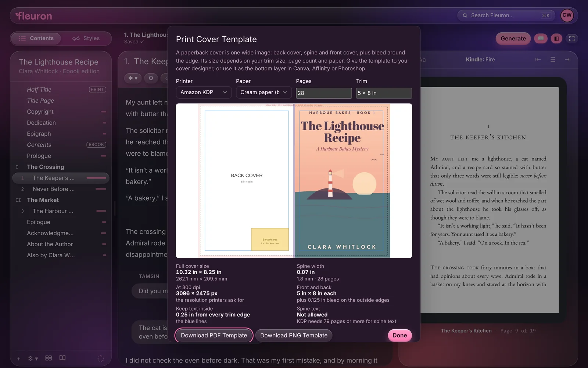Click The Lighthouse Recipe book title

click(59, 62)
